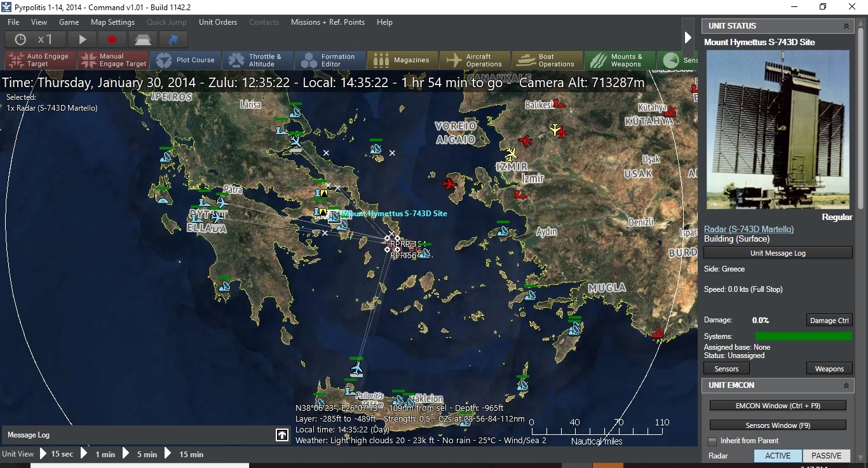Image resolution: width=868 pixels, height=468 pixels.
Task: Select the friendly aircraft icon north of Crete
Action: (356, 368)
